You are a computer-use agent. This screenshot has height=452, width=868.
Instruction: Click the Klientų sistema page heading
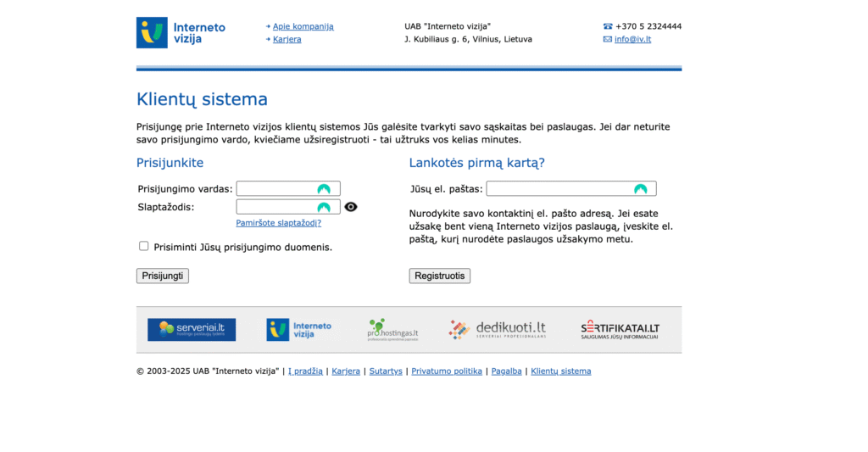tap(202, 99)
